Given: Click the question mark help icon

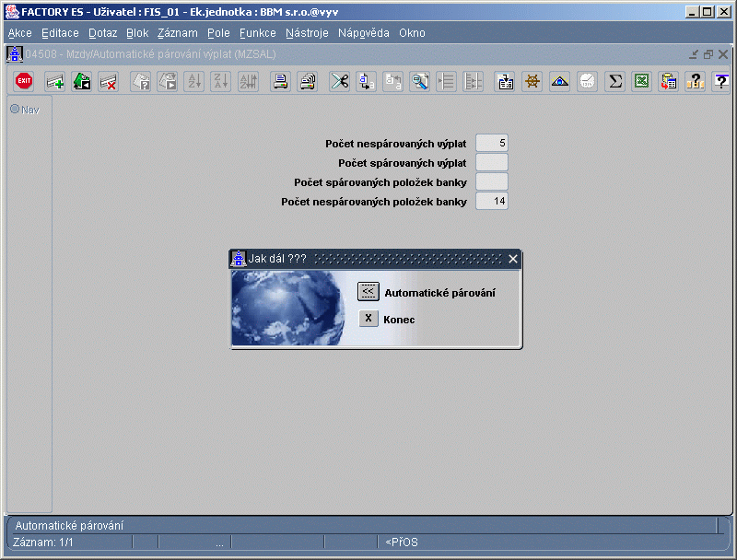Looking at the screenshot, I should 721,81.
